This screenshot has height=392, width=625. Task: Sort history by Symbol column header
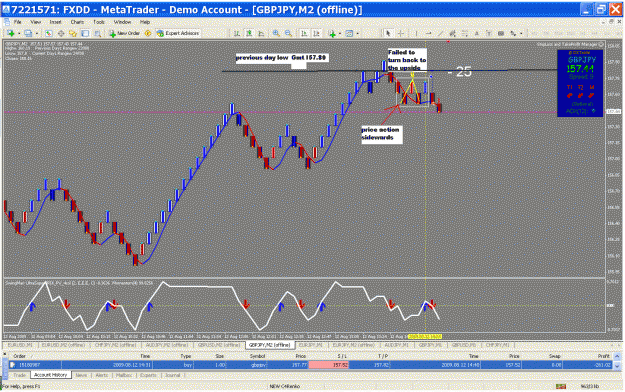pyautogui.click(x=257, y=356)
